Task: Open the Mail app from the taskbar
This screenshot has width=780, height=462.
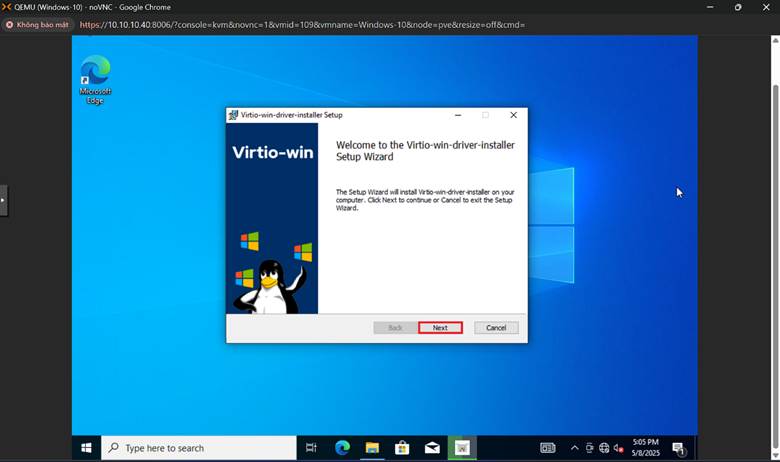Action: [x=432, y=448]
